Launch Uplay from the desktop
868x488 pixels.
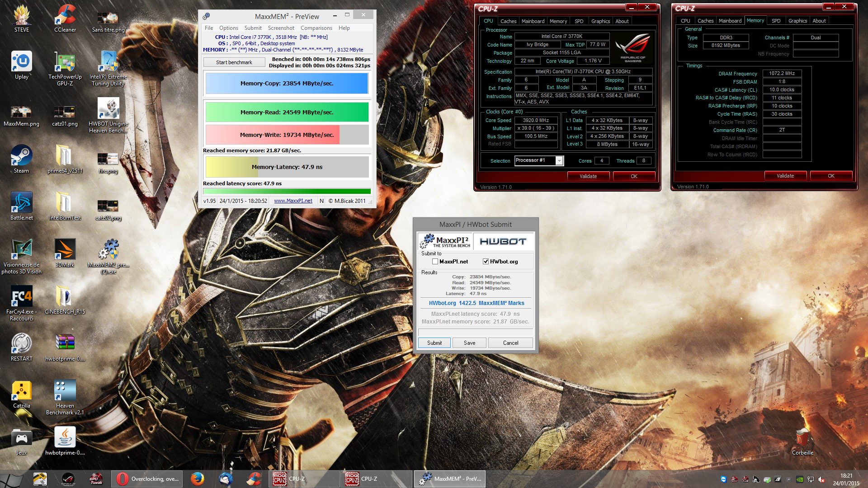(21, 65)
